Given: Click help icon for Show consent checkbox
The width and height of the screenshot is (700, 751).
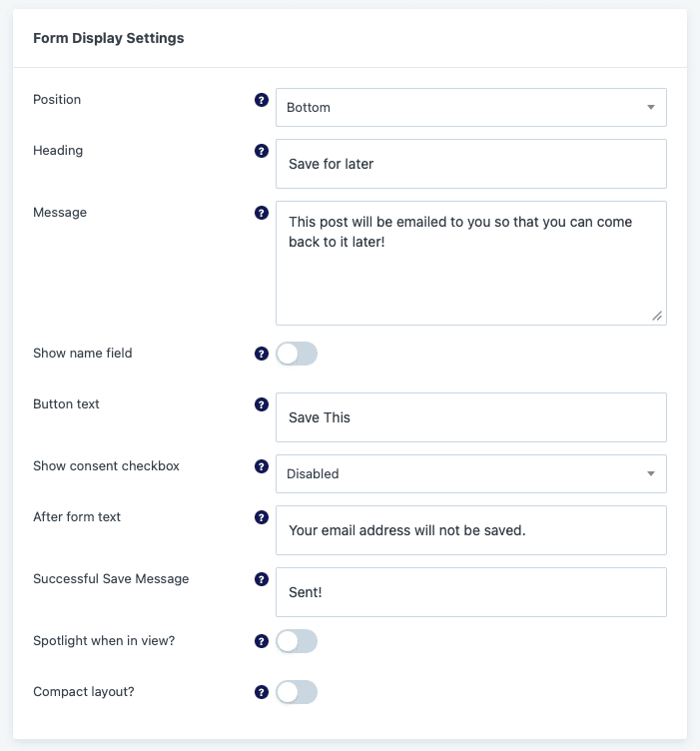Looking at the screenshot, I should tap(261, 466).
